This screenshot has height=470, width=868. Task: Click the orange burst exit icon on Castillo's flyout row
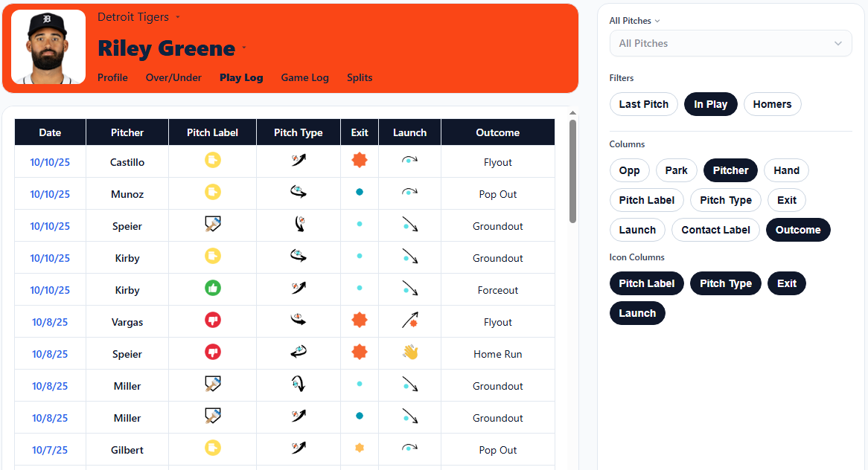(360, 159)
